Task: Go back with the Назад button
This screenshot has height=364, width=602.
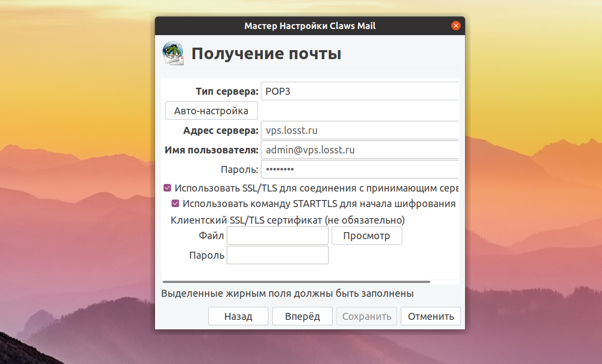Action: (238, 316)
